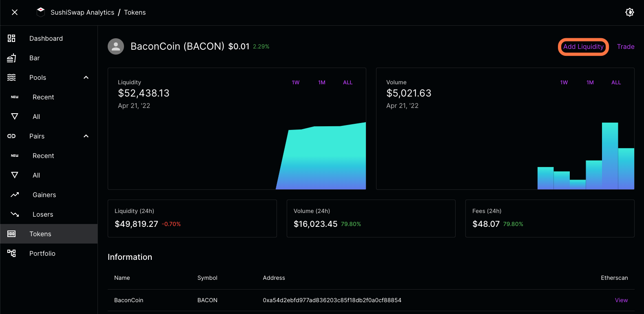
Task: Click the Tokens money icon
Action: point(11,234)
